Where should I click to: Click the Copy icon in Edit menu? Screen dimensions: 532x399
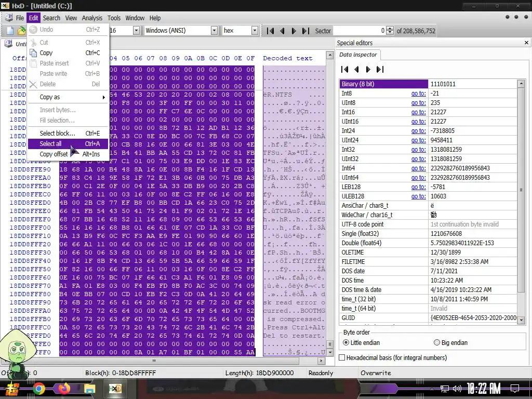click(x=33, y=53)
